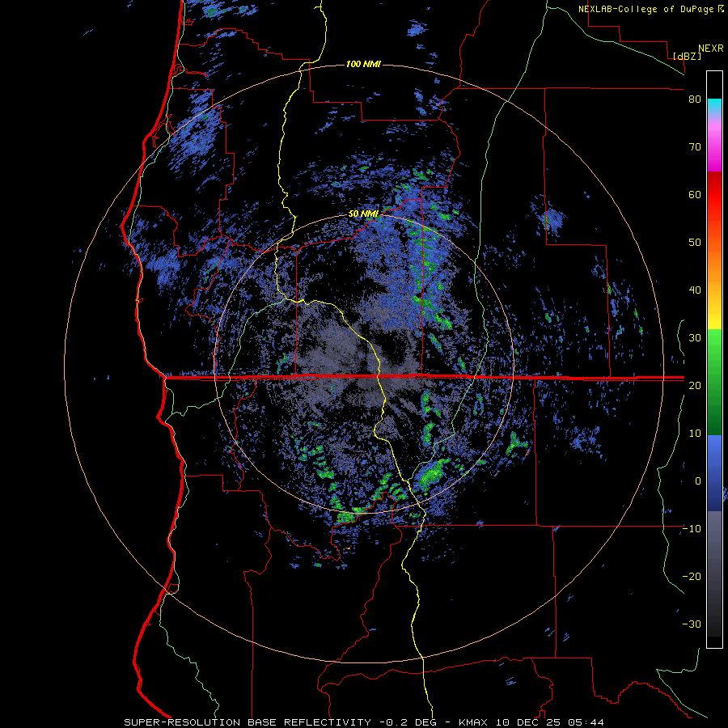The image size is (728, 728).
Task: Click the 30 value on the dBZ scale
Action: click(x=695, y=337)
